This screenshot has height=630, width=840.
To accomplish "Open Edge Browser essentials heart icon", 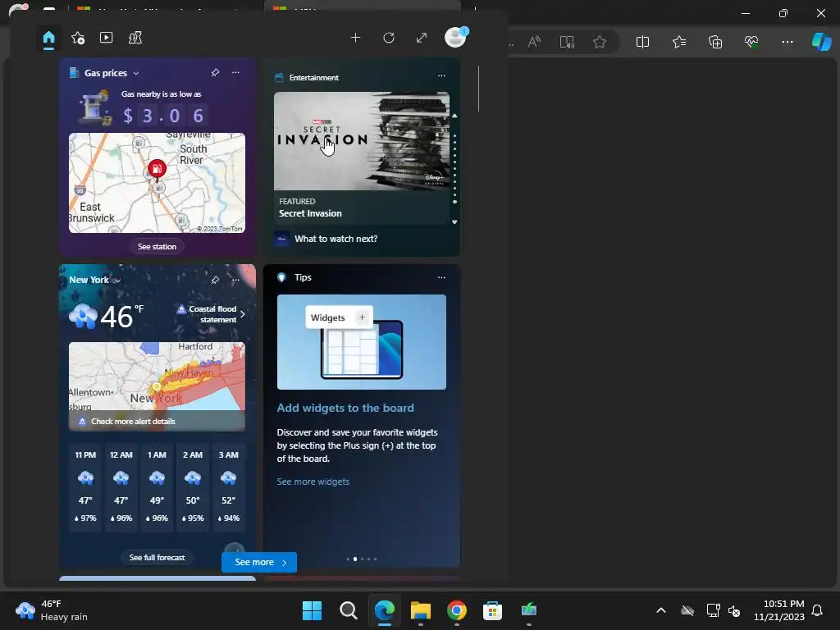I will [751, 42].
